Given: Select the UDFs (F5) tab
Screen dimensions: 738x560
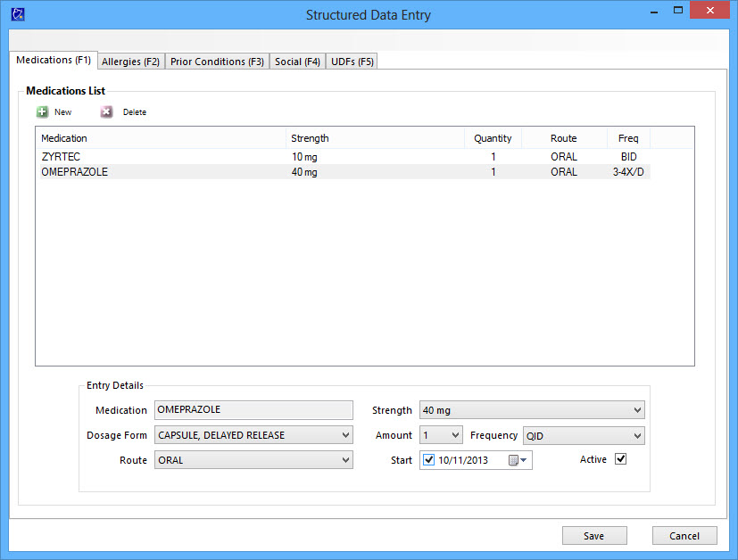Looking at the screenshot, I should [352, 62].
